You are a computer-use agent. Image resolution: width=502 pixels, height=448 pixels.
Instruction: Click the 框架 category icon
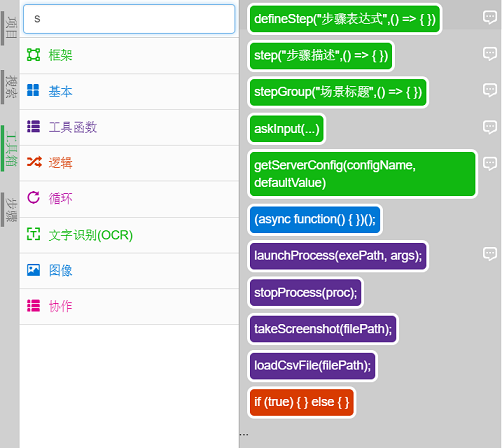[33, 55]
